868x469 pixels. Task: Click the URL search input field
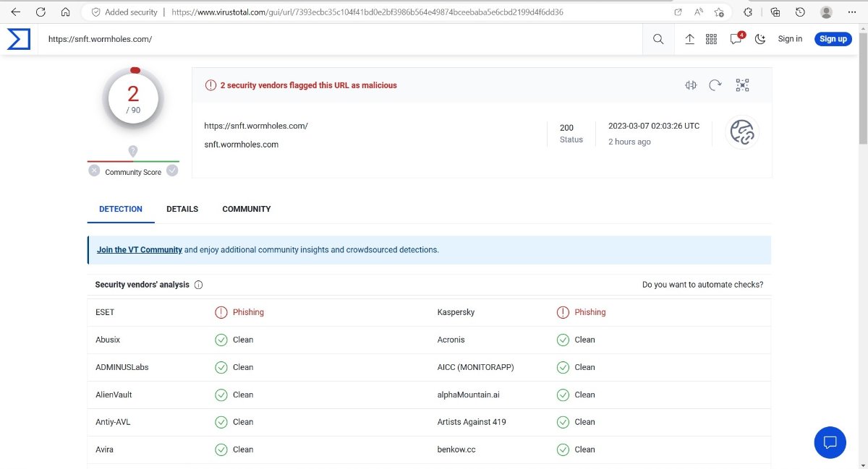tap(340, 39)
